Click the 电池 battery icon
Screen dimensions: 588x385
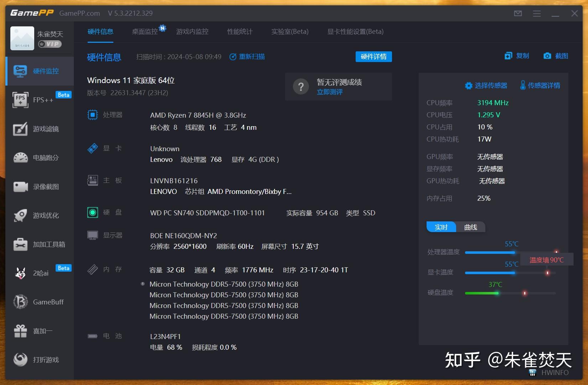tap(92, 336)
